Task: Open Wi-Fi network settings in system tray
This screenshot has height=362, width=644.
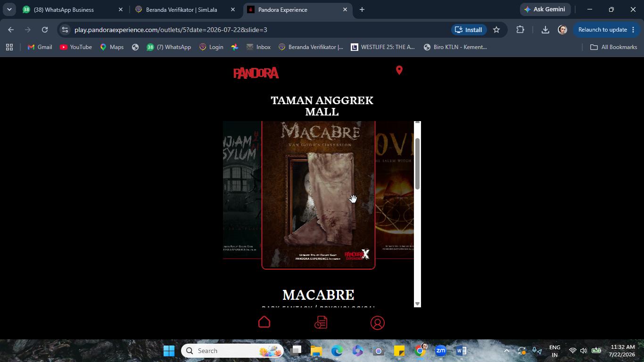Action: [572, 351]
